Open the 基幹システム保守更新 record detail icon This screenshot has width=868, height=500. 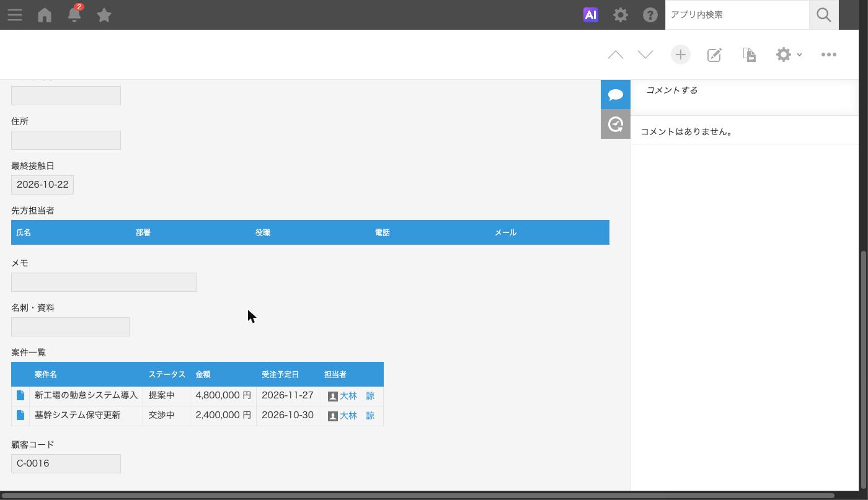click(x=20, y=415)
